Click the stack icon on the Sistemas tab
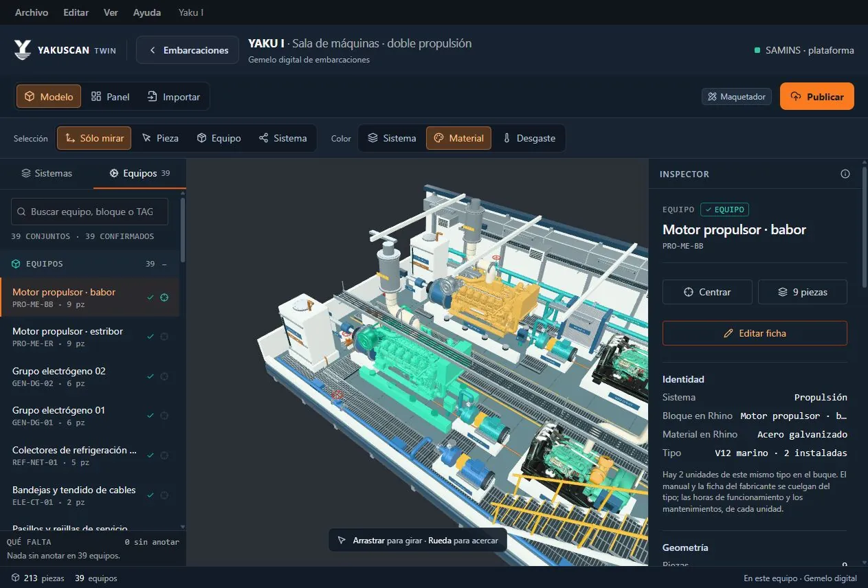The width and height of the screenshot is (868, 588). coord(26,174)
